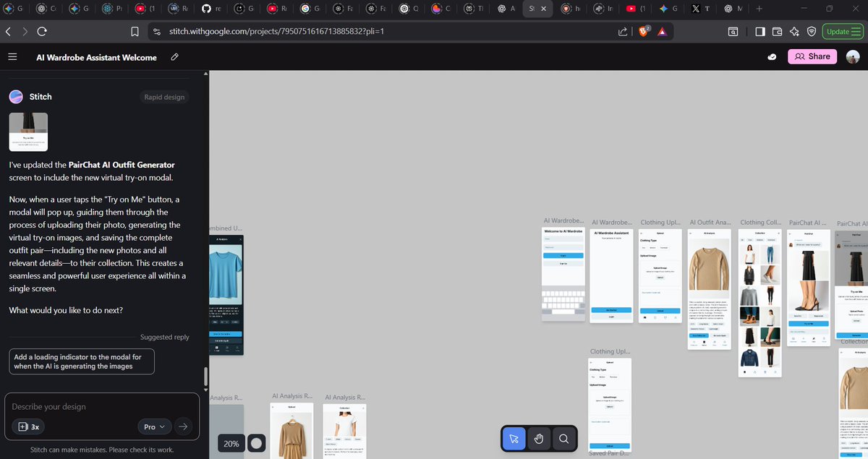
Task: Bookmark this page icon
Action: click(x=135, y=31)
